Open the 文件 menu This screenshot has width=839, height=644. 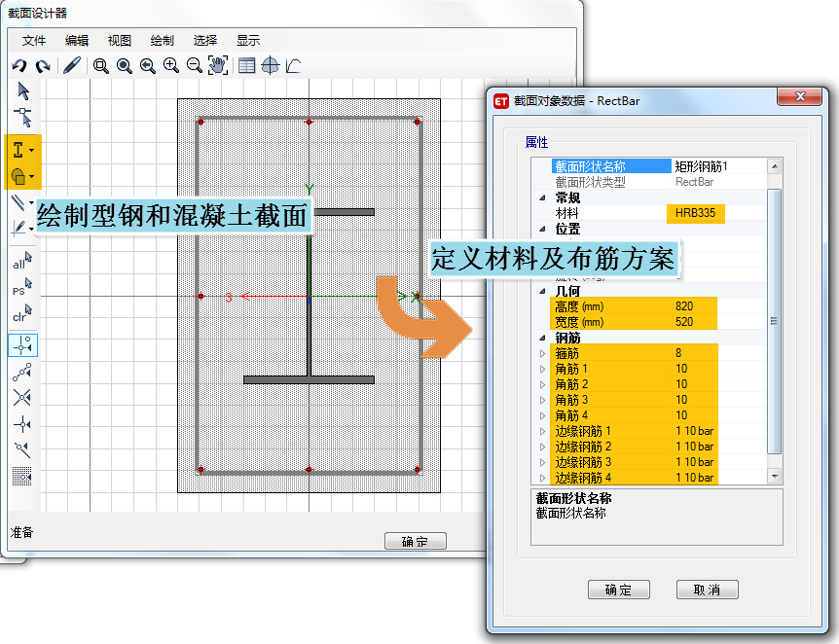point(34,40)
